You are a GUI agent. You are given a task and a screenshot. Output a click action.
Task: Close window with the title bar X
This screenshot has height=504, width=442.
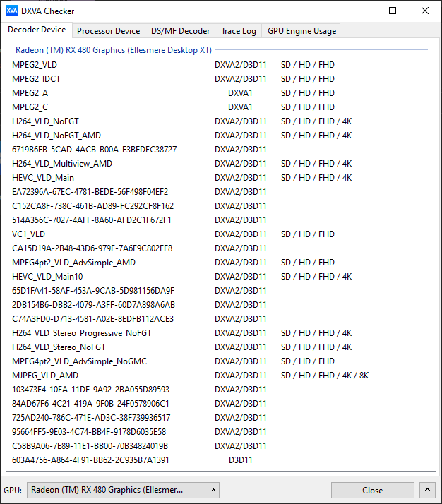pyautogui.click(x=425, y=11)
